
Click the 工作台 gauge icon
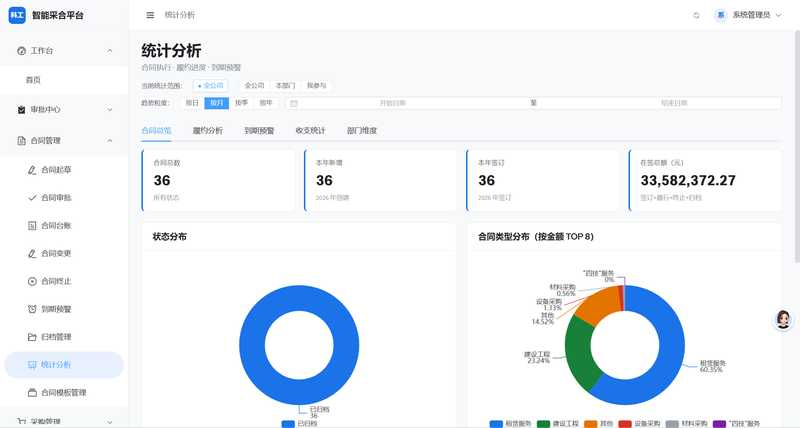coord(21,51)
